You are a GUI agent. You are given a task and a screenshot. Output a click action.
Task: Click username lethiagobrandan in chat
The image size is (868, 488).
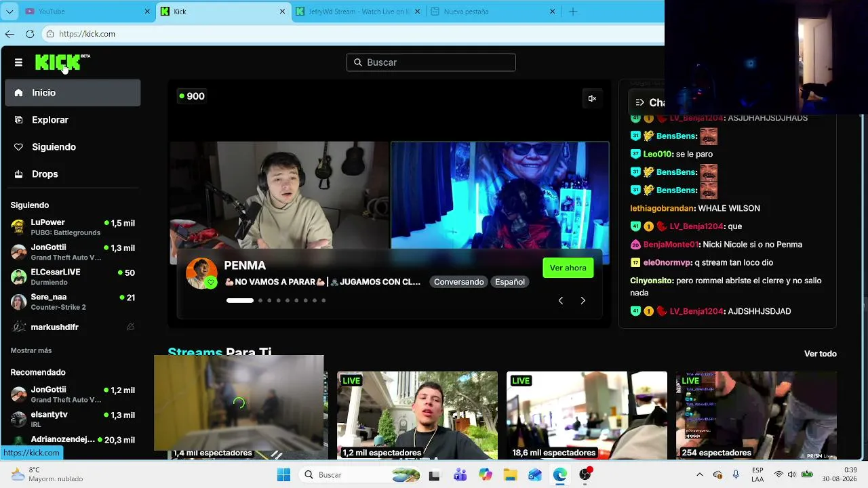pyautogui.click(x=663, y=208)
